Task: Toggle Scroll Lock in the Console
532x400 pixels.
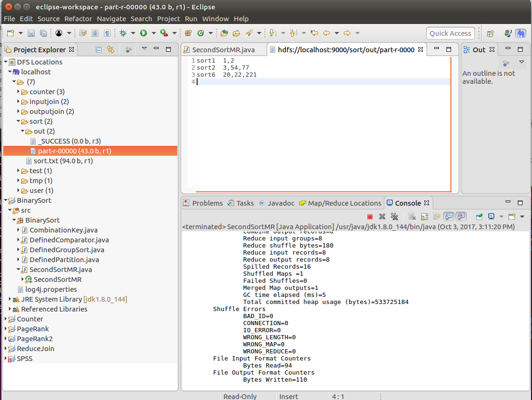Action: 424,216
